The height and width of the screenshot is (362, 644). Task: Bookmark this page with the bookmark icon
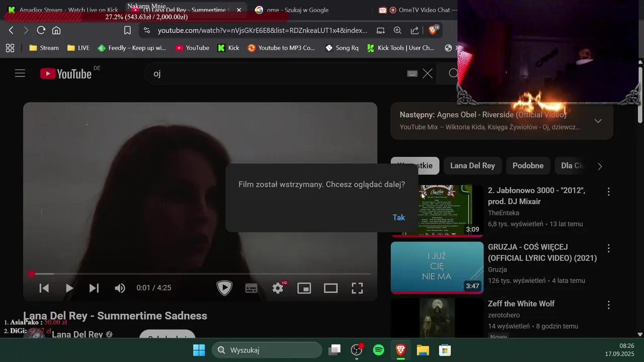tap(127, 30)
